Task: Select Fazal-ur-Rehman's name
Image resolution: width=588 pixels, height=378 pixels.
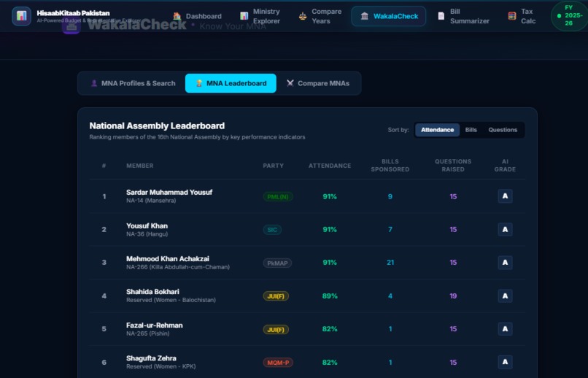Action: click(155, 325)
